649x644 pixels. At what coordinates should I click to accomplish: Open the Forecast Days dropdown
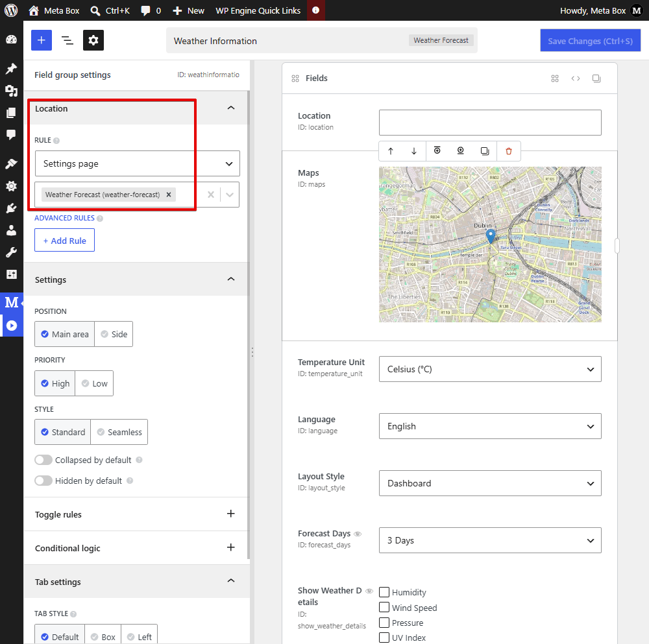click(490, 540)
